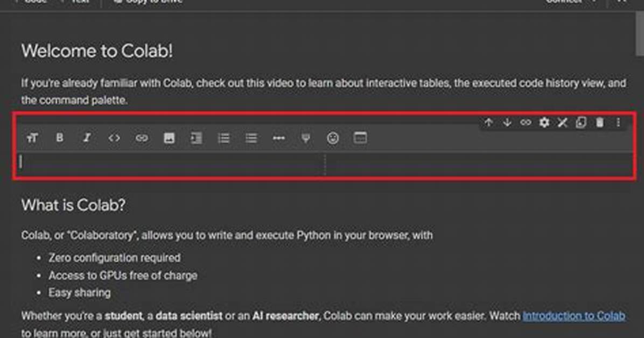Click the paragraph starting 'If you're already familiar'
Screen dimensions: 644x338
(x=324, y=91)
